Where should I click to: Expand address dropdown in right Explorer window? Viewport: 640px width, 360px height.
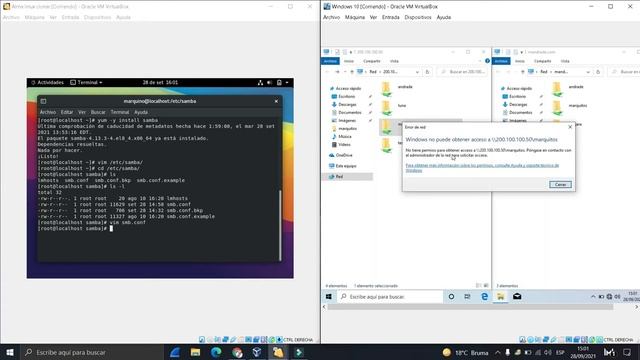coord(588,72)
